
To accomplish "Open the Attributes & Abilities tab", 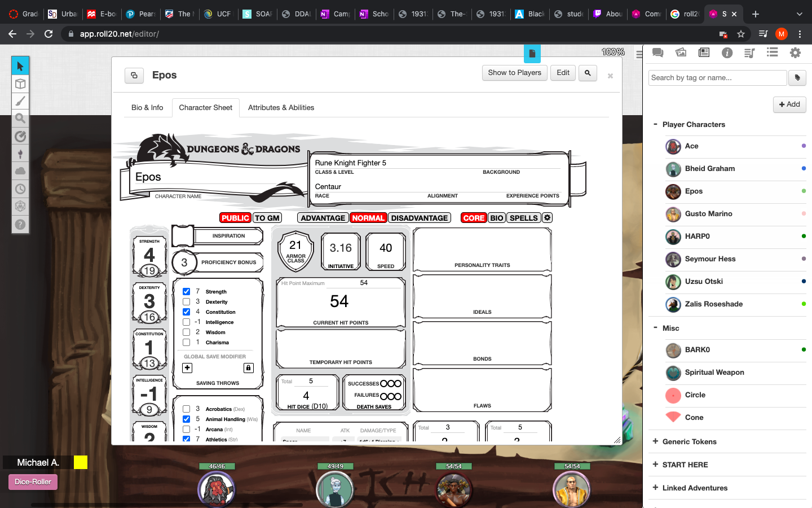I will [281, 108].
